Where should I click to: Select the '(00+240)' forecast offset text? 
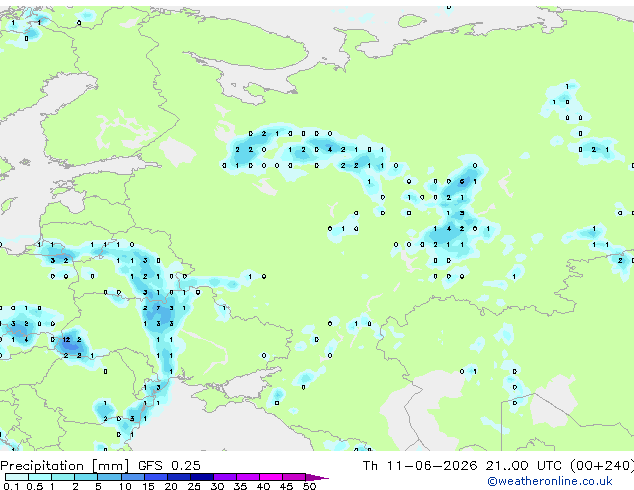click(x=602, y=466)
